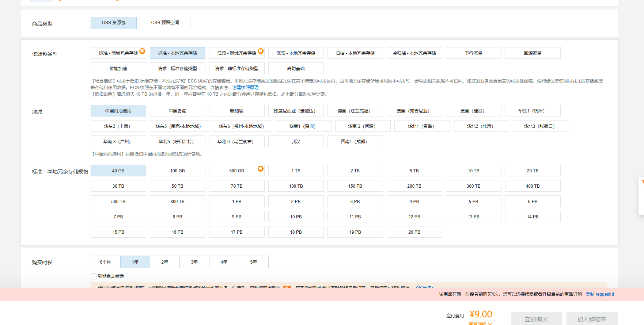Image resolution: width=644 pixels, height=325 pixels.
Task: Select region 华北3（张家口）
Action: click(541, 126)
